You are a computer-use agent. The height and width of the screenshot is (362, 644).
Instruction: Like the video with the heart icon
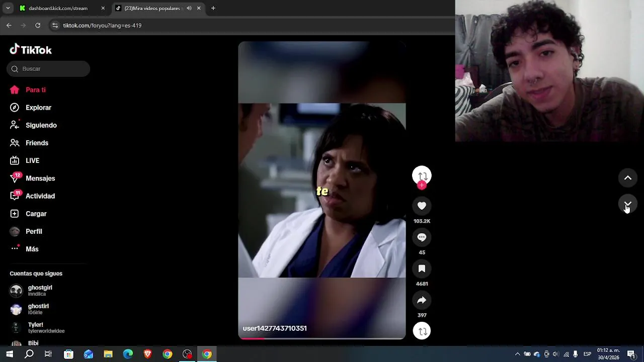pos(422,206)
